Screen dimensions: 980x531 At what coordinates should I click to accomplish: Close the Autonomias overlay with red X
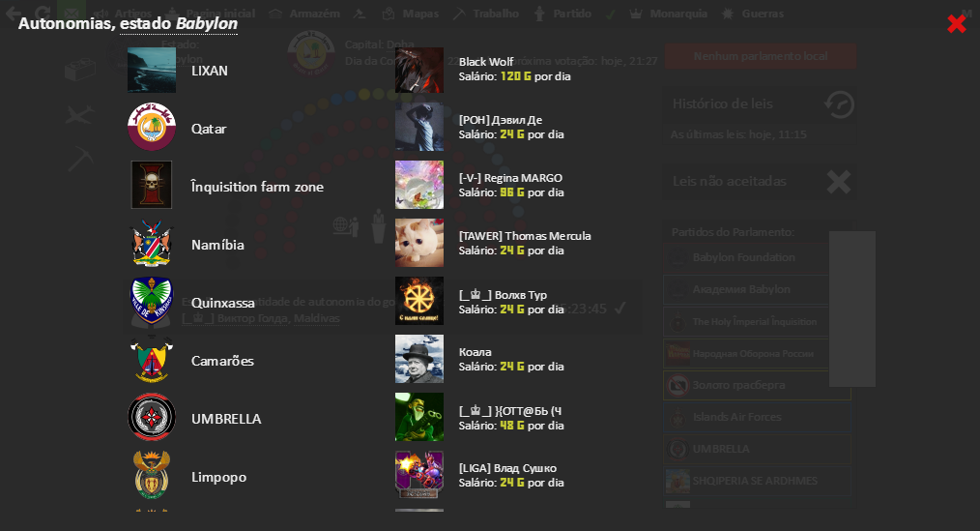(x=956, y=24)
